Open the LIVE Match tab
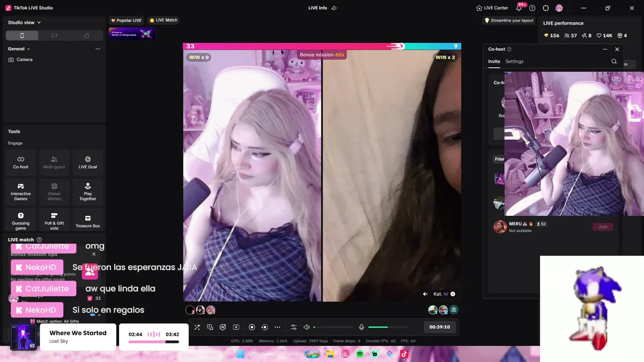This screenshot has width=644, height=362. coord(164,20)
